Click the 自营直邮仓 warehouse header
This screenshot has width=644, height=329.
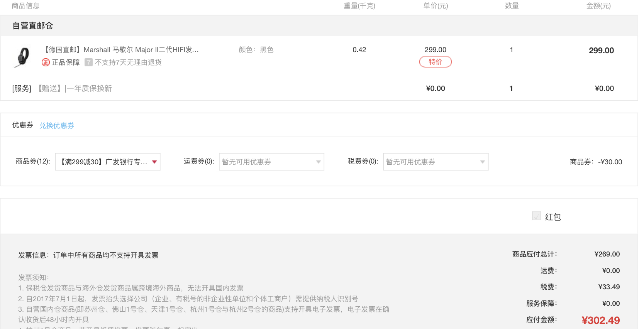(x=32, y=26)
